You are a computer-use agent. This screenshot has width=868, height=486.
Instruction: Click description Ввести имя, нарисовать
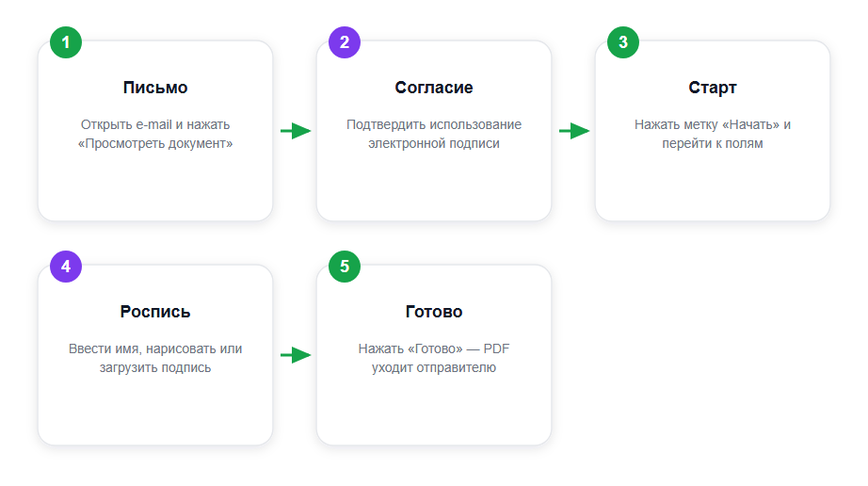click(155, 358)
